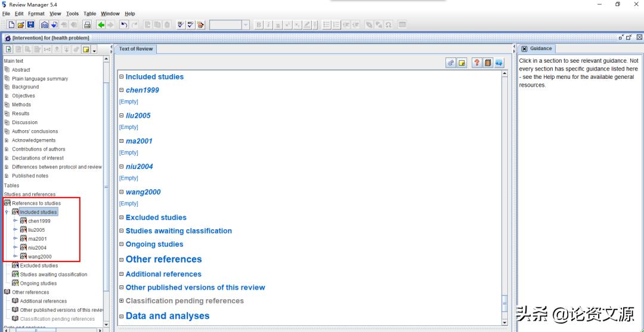Open the Properties gear icon above review text
Viewport: 644px width, 332px height.
(x=451, y=63)
